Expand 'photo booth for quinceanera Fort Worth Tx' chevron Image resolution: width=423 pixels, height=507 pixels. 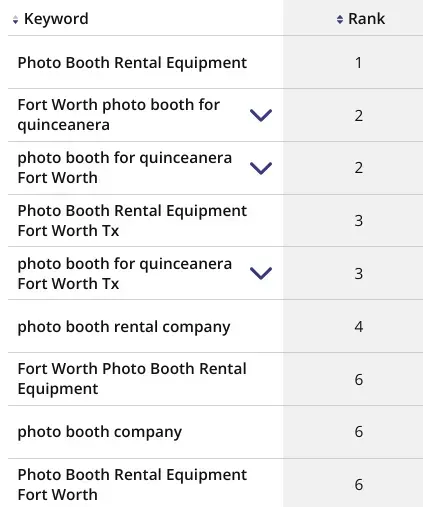(x=261, y=273)
